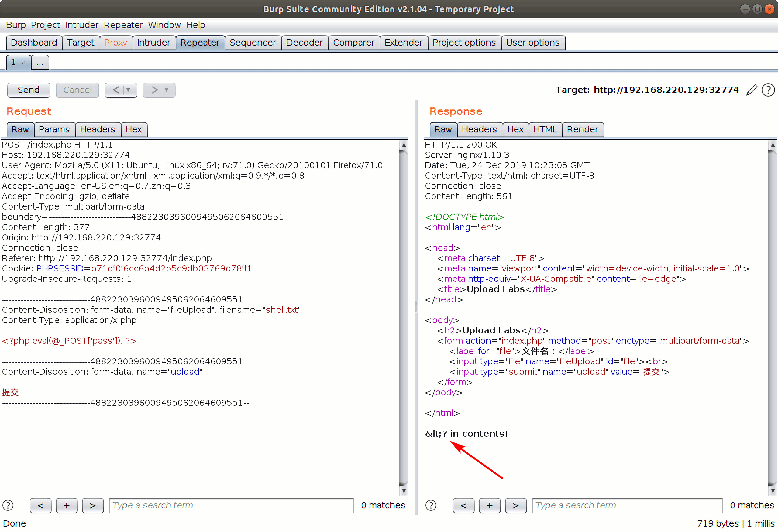
Task: Go to previous request history item
Action: (116, 90)
